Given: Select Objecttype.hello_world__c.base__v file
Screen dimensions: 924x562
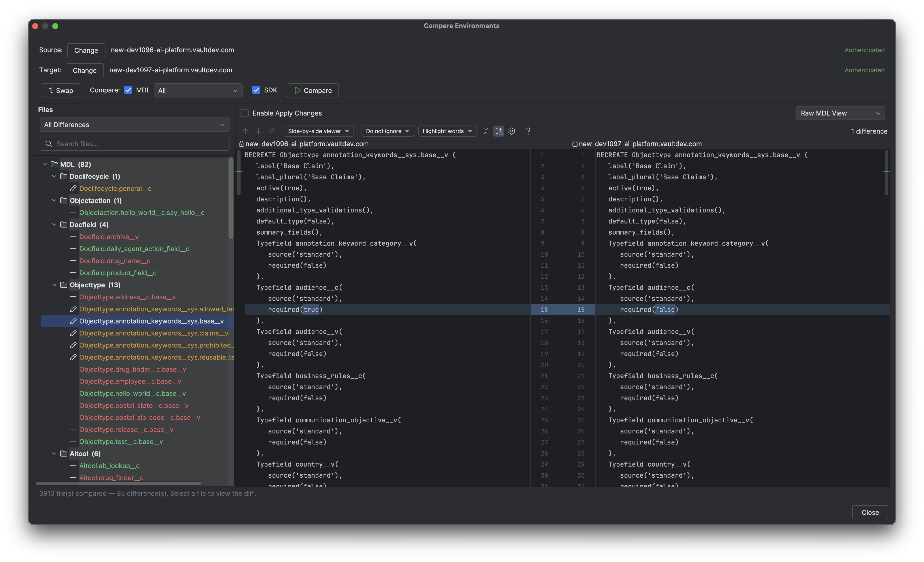Looking at the screenshot, I should pyautogui.click(x=132, y=393).
